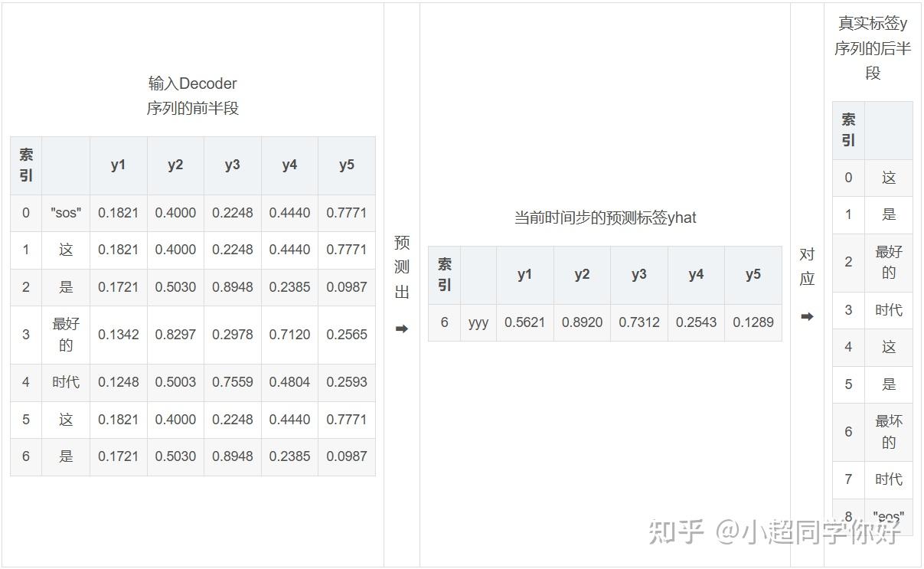Click the 索引 header of the 真实标签 table
The image size is (924, 569).
(848, 130)
